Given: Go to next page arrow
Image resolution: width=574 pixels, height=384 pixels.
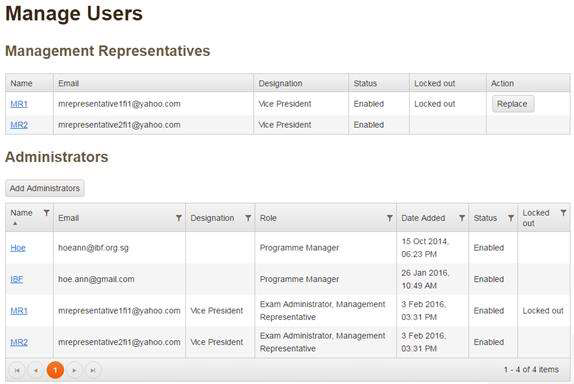Looking at the screenshot, I should click(74, 370).
